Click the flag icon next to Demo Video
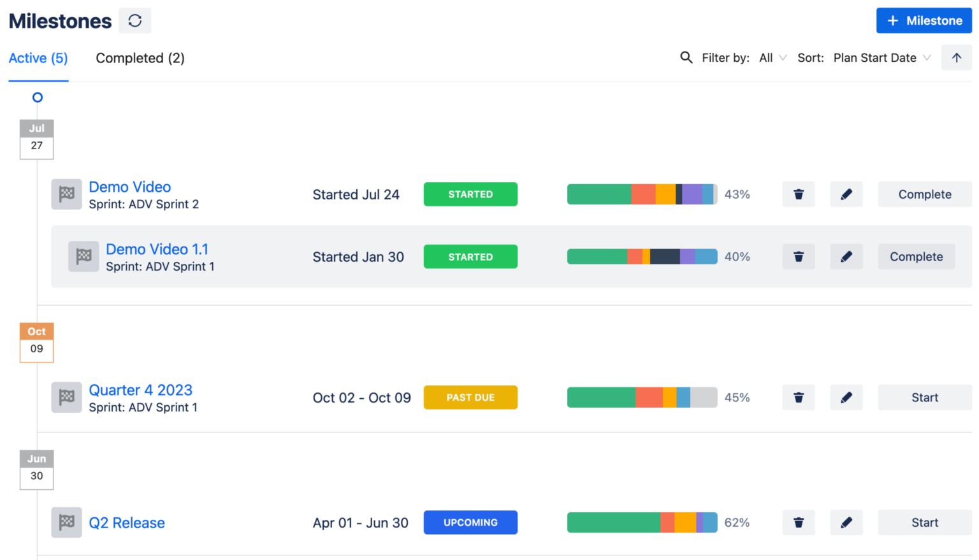 [66, 194]
